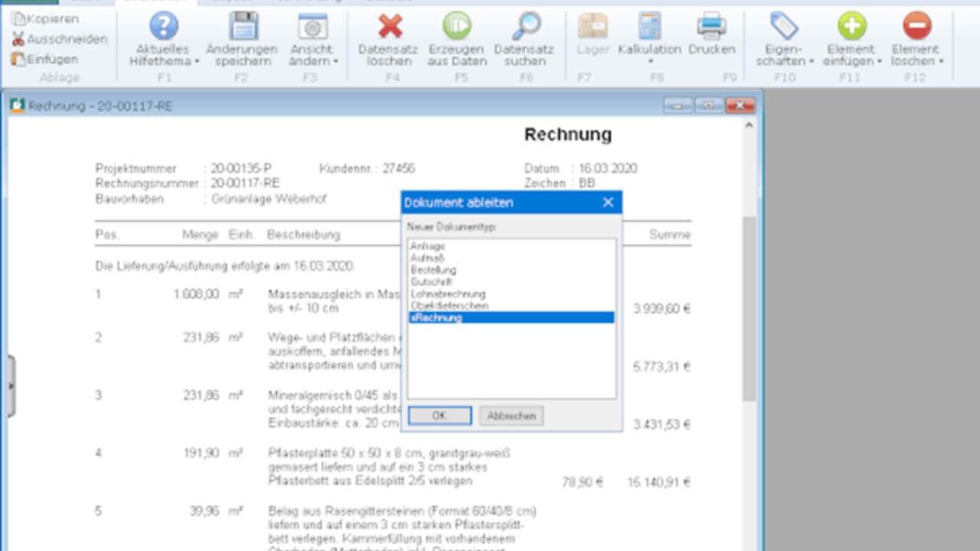Open the Aktuelles Hilfethema help icon

(163, 26)
